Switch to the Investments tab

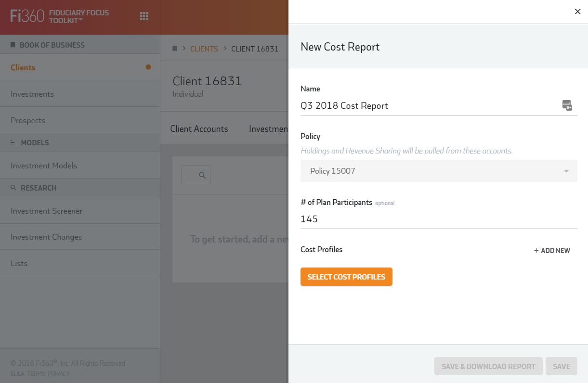click(268, 129)
